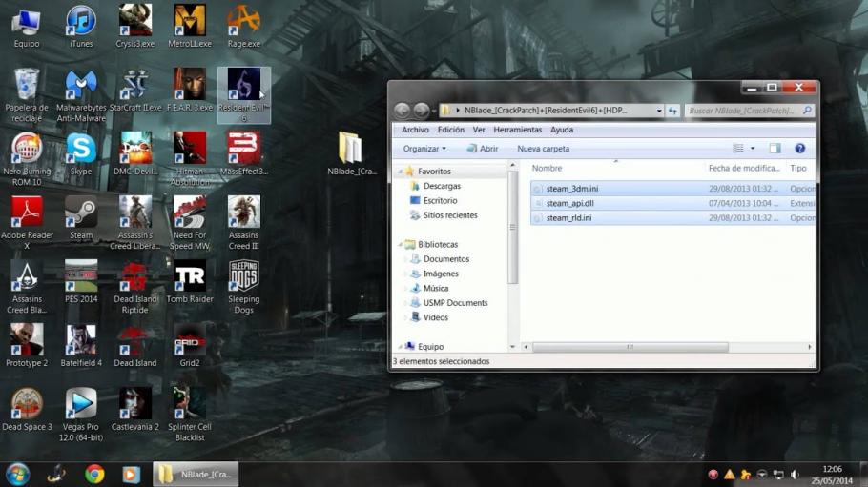
Task: Select the Assasins Creed III shortcut
Action: [x=243, y=222]
